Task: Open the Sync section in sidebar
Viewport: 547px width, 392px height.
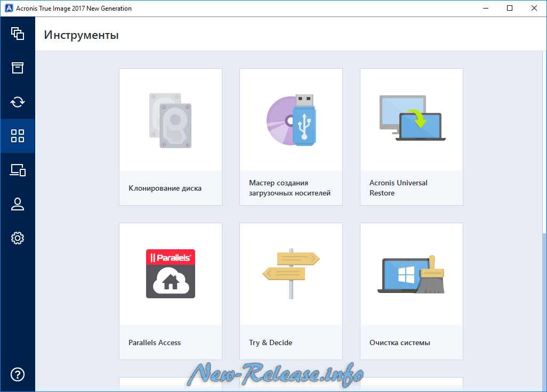Action: (x=18, y=102)
